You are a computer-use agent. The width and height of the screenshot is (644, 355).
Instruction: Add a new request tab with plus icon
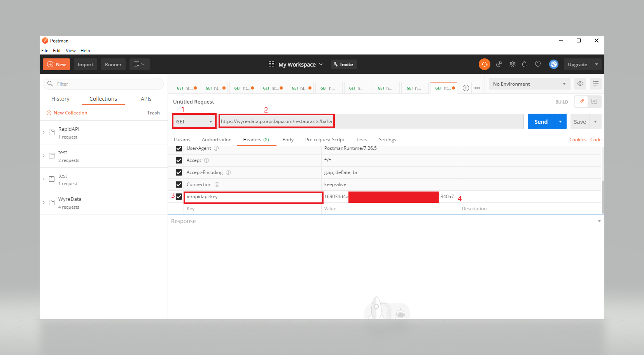[x=466, y=88]
